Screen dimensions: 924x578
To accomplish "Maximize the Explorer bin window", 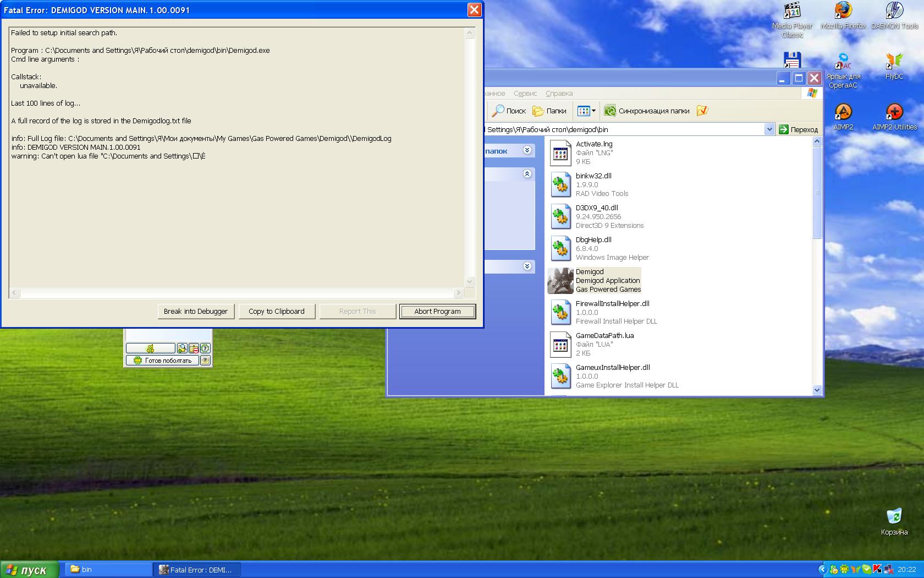I will tap(799, 78).
